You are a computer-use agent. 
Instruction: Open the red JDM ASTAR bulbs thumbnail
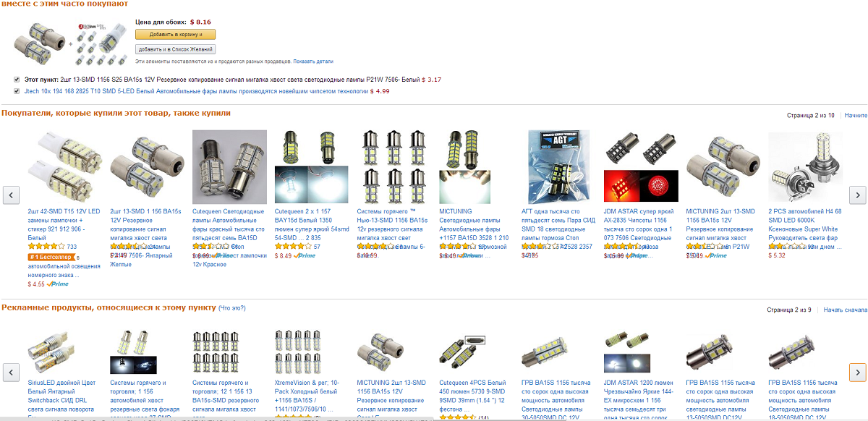click(x=641, y=167)
